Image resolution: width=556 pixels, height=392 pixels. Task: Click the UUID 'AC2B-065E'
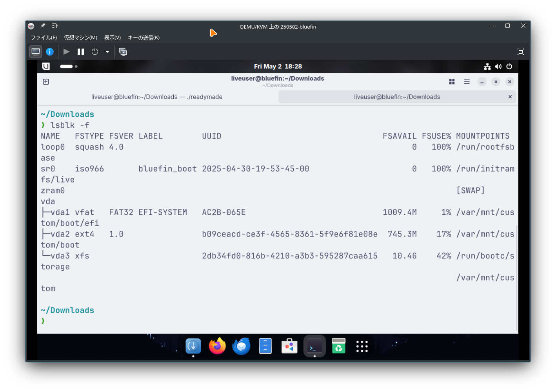[224, 212]
